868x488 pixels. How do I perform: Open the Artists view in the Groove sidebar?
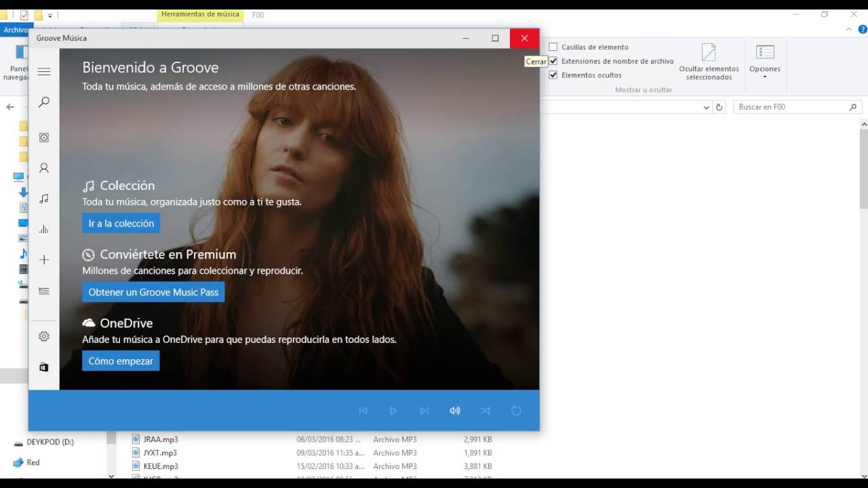(44, 168)
